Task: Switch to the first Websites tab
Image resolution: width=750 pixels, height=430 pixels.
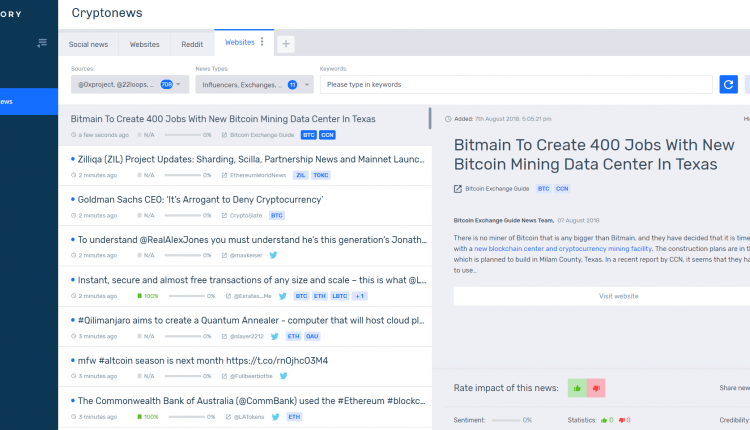Action: [144, 44]
